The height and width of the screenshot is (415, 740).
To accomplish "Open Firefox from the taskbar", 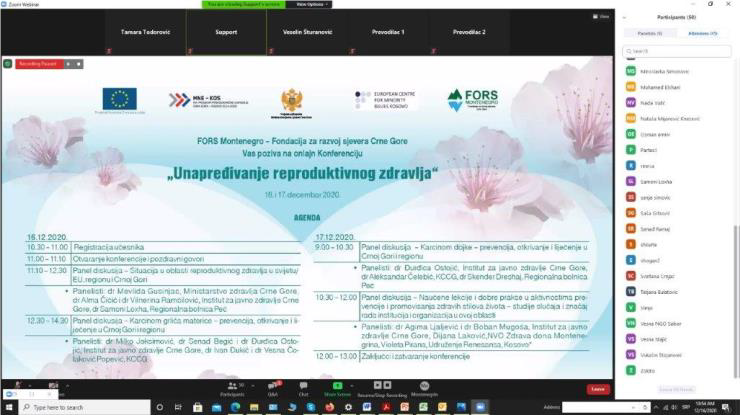I will click(329, 407).
